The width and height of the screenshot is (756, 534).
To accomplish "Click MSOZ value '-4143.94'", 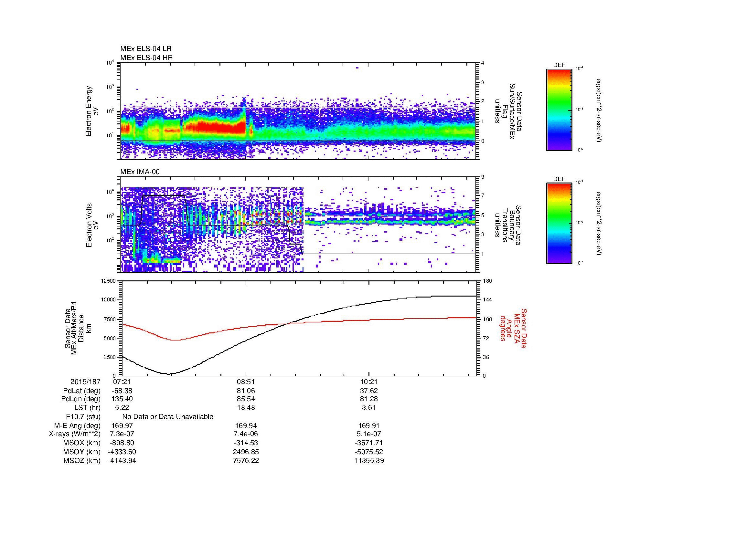I will click(x=122, y=460).
